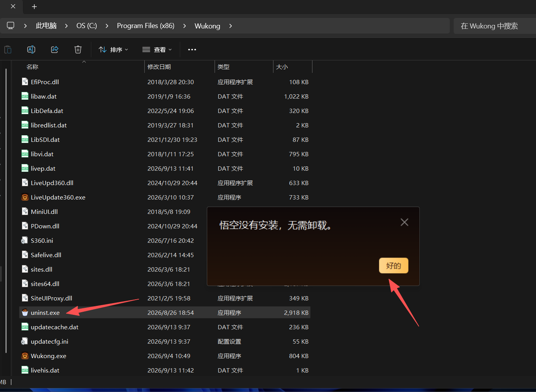
Task: Select the SiteUIProxy.dll file name
Action: pyautogui.click(x=51, y=298)
